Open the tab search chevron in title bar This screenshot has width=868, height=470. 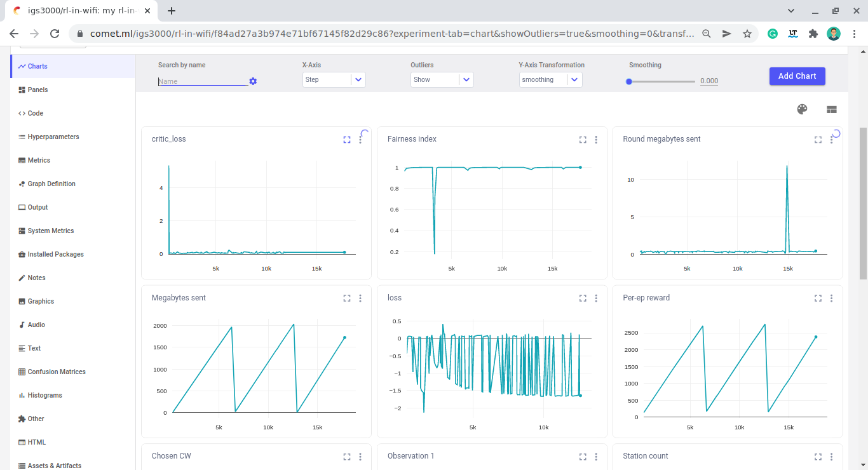(x=791, y=11)
